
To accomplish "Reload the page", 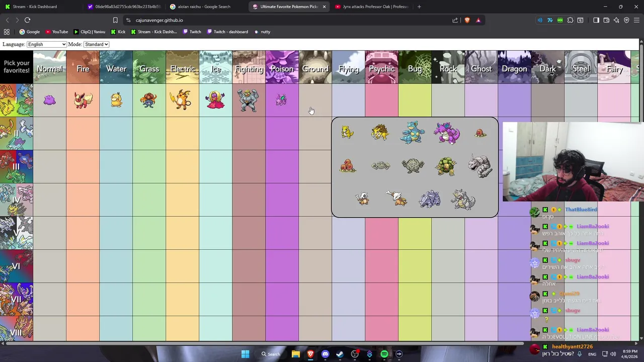I will point(27,20).
